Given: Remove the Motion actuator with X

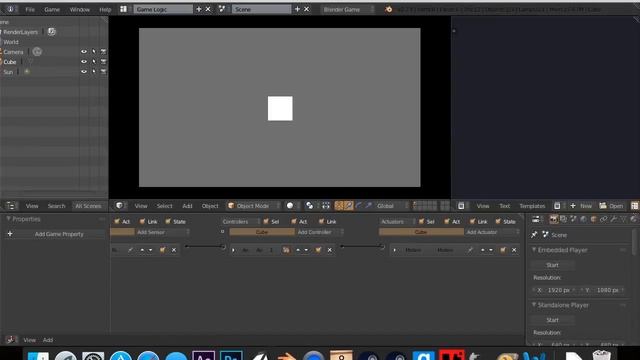Looking at the screenshot, I should [514, 250].
